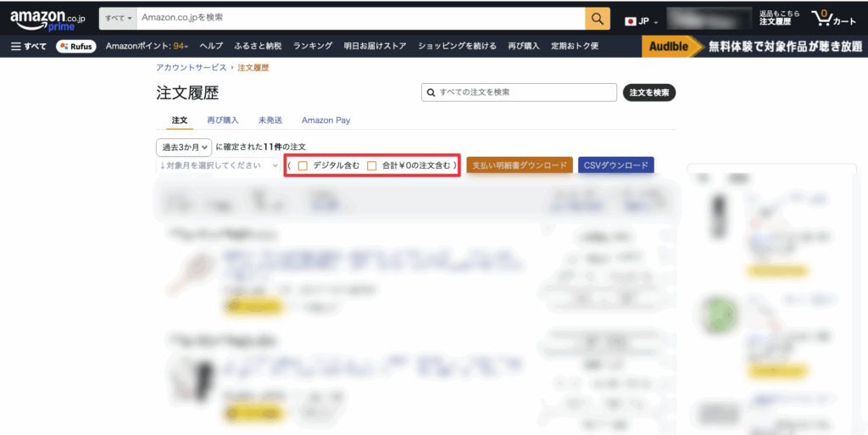The image size is (868, 435).
Task: Click the 支払い明細書ダウンロード button
Action: 519,165
